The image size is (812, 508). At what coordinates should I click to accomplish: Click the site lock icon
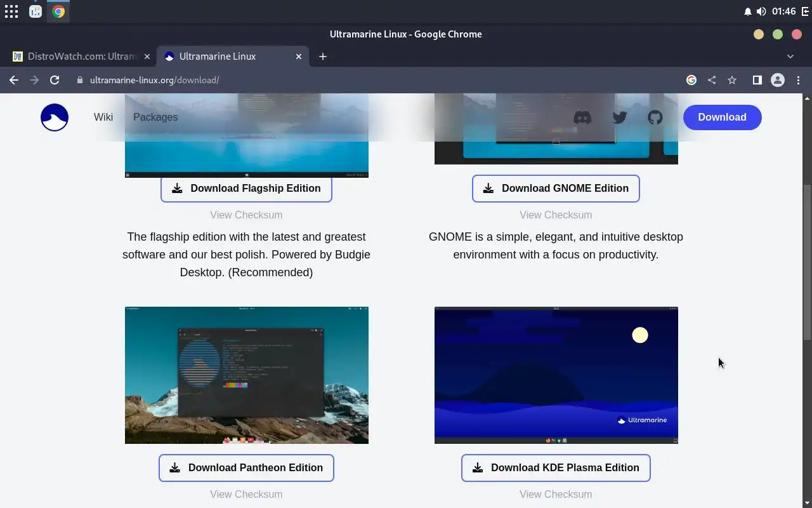[80, 80]
